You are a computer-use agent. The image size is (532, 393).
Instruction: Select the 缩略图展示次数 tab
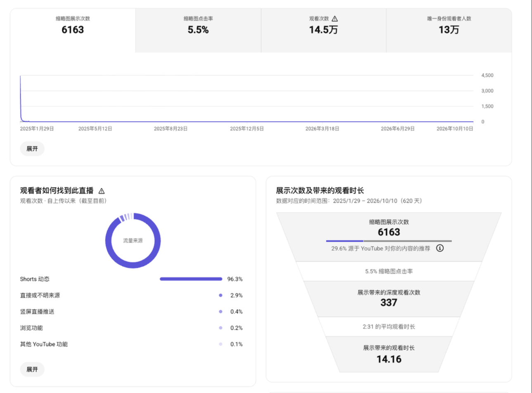click(x=73, y=31)
